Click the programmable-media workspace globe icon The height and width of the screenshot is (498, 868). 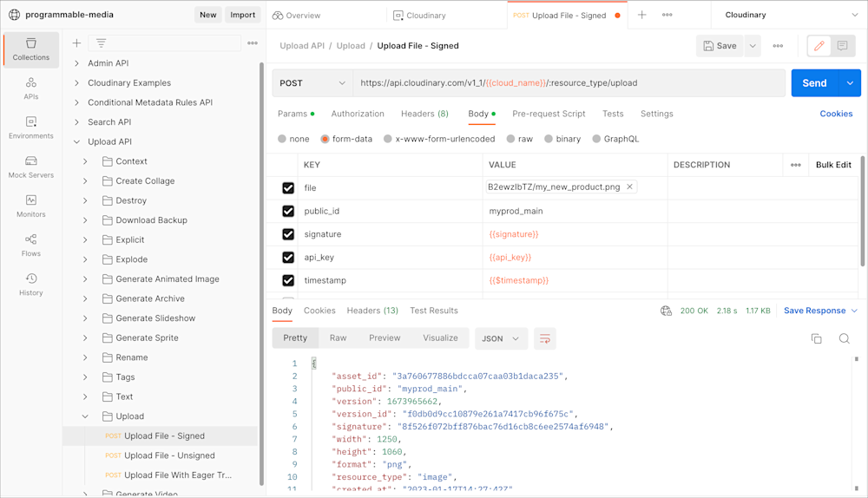pyautogui.click(x=15, y=15)
